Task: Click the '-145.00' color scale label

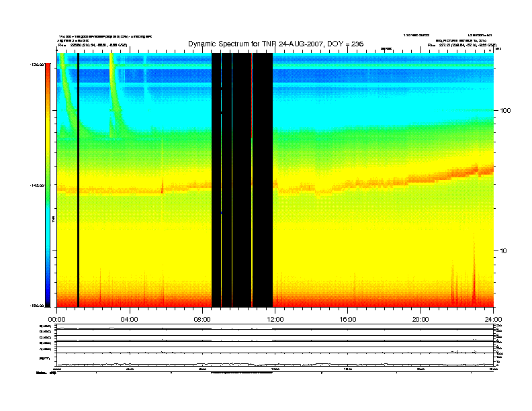Action: click(x=37, y=185)
